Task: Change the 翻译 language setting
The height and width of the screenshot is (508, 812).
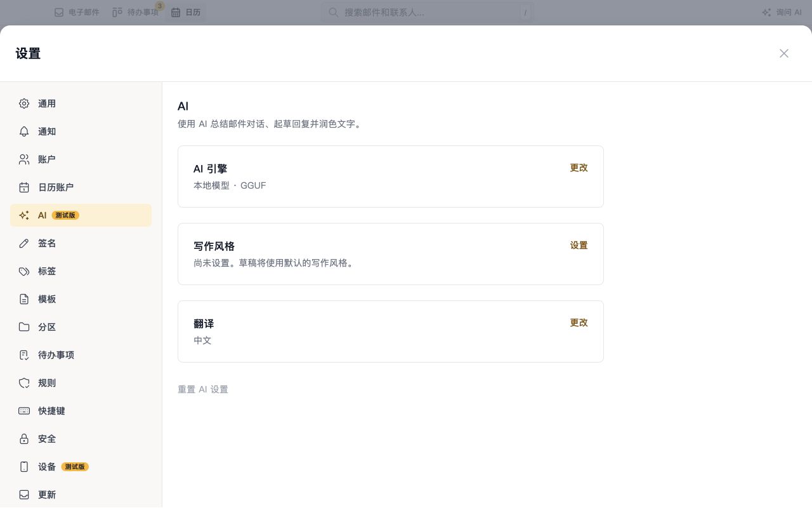Action: 579,323
